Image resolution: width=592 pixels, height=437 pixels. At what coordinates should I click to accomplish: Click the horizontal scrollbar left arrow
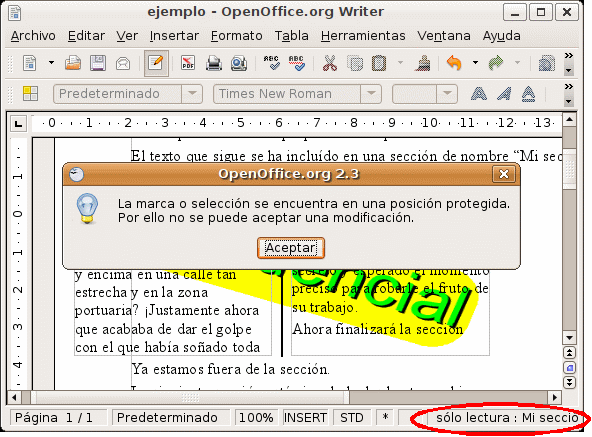(x=14, y=397)
